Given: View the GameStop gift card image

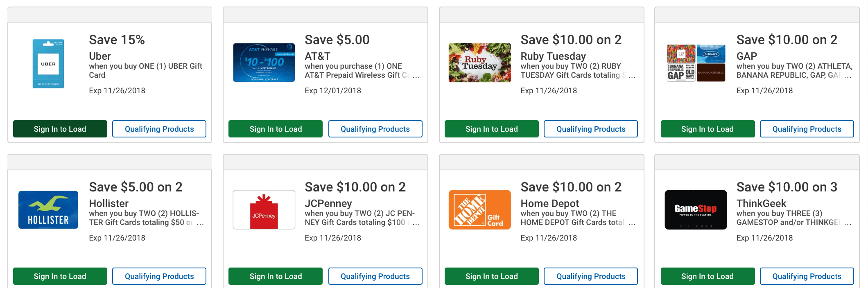Looking at the screenshot, I should 696,209.
